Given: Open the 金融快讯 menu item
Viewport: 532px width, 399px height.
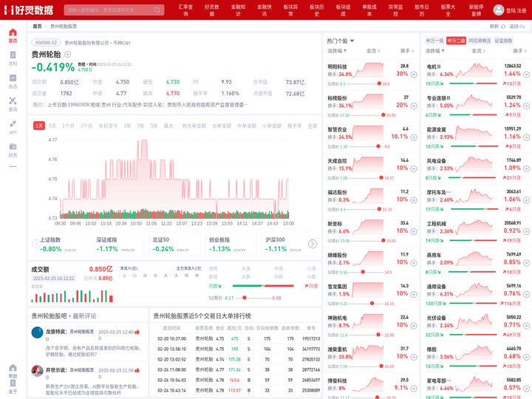Looking at the screenshot, I should (265, 10).
